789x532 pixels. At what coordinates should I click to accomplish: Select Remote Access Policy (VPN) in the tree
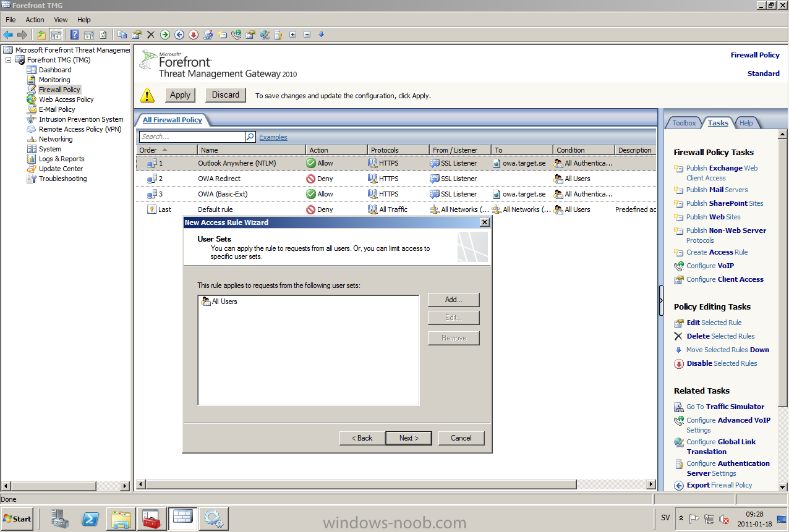pyautogui.click(x=80, y=129)
